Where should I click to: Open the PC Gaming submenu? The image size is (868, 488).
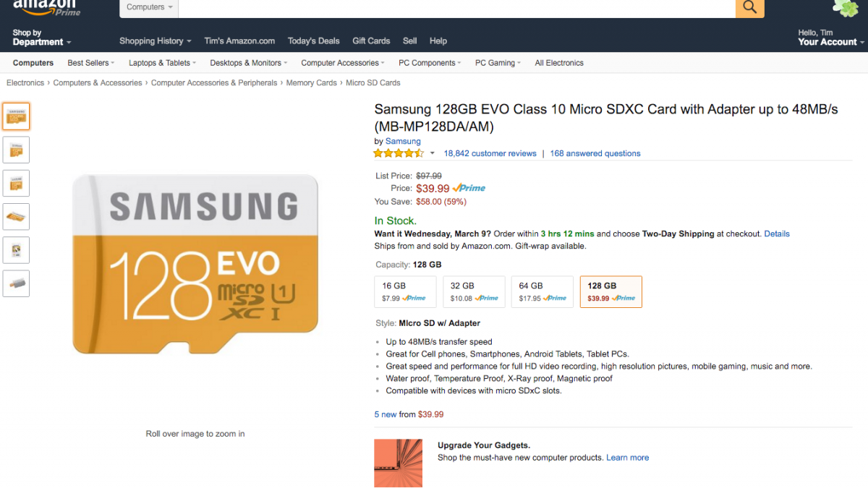[x=497, y=63]
